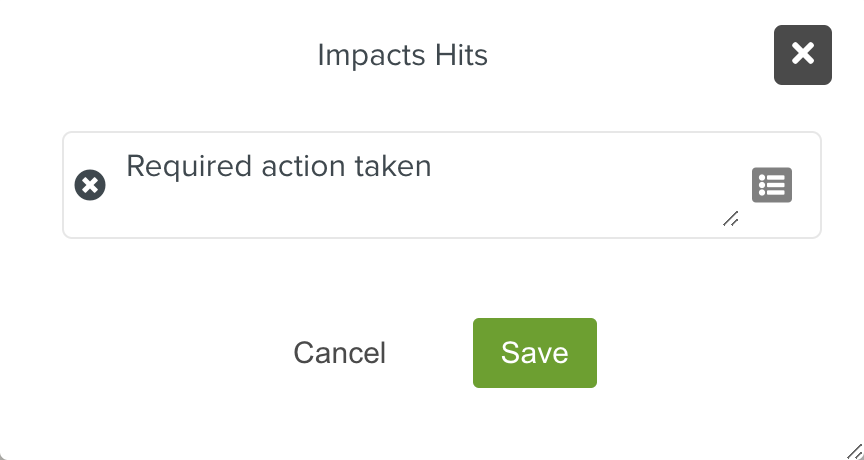Open the list icon beside the text area
This screenshot has height=460, width=864.
pos(771,185)
